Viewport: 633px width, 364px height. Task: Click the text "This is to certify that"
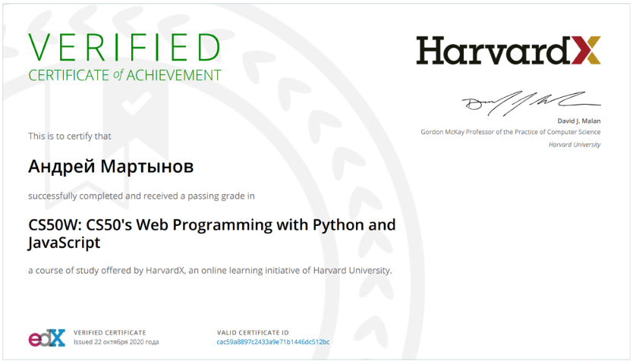[x=69, y=136]
